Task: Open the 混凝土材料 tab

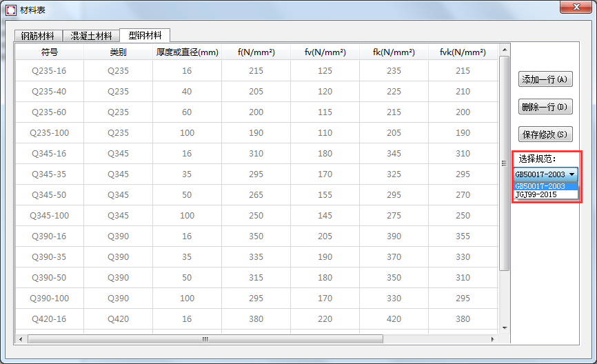Action: tap(91, 36)
